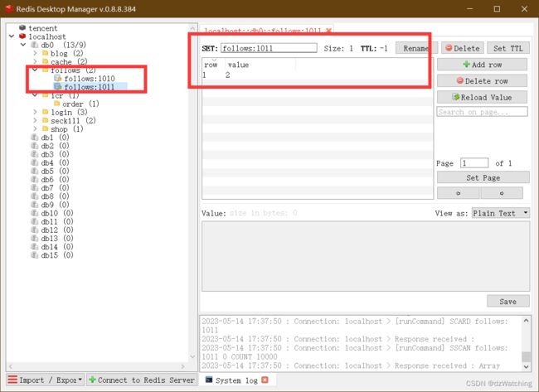The height and width of the screenshot is (392, 539).
Task: Close the System log tab via its icon
Action: pyautogui.click(x=265, y=380)
